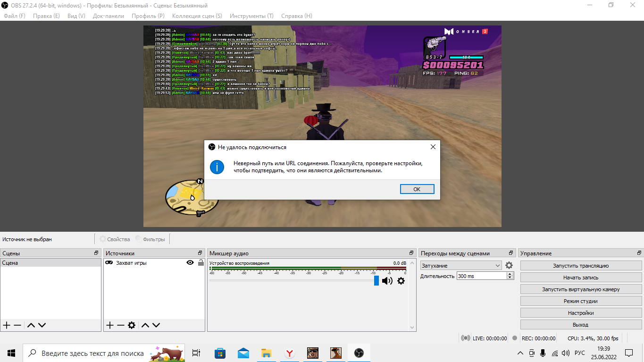Screen dimensions: 644x362
Task: Add a new scene with plus icon
Action: (x=7, y=325)
